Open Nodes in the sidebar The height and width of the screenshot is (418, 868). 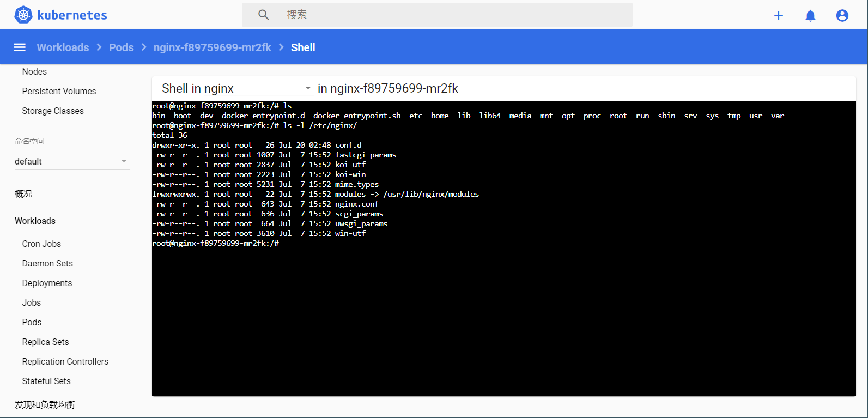[34, 71]
